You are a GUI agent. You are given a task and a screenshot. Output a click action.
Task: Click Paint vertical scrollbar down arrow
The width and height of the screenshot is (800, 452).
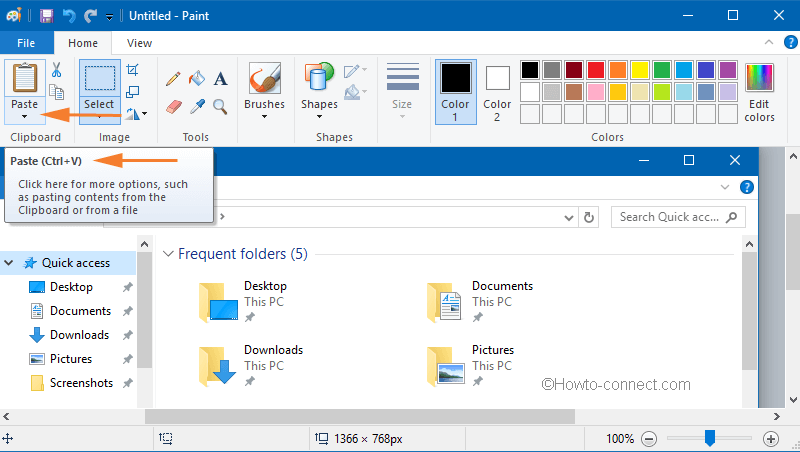[793, 399]
